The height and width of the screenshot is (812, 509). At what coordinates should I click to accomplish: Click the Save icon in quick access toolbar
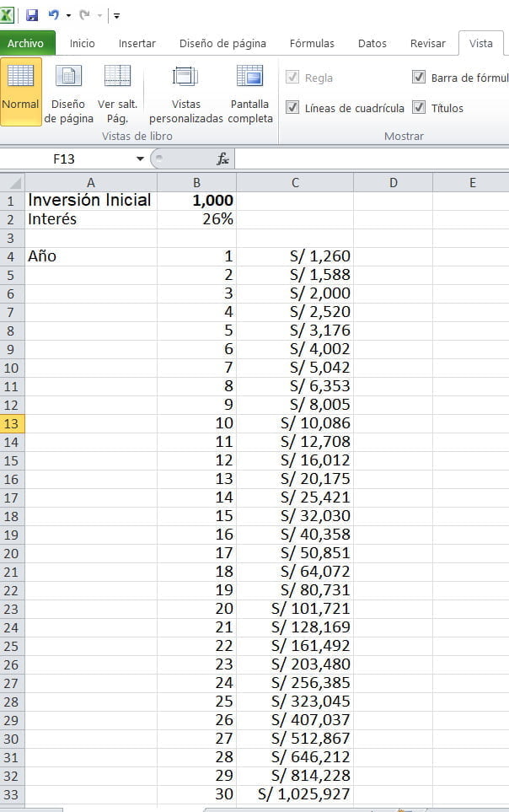32,15
